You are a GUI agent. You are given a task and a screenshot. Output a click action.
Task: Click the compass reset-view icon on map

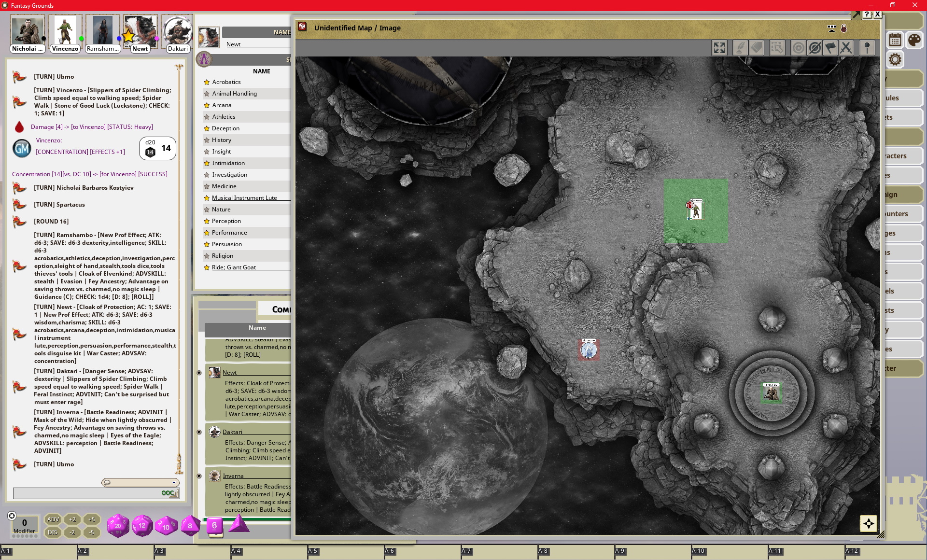pos(868,523)
